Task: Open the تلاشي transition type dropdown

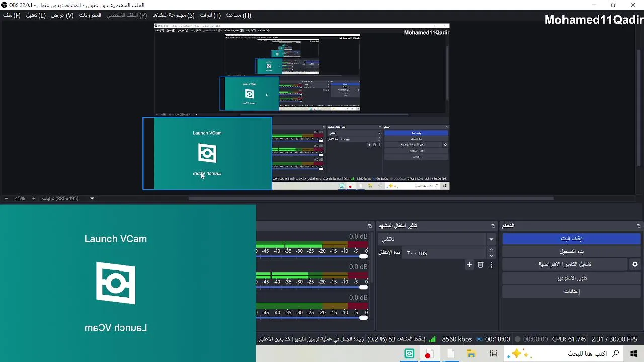Action: click(x=437, y=239)
